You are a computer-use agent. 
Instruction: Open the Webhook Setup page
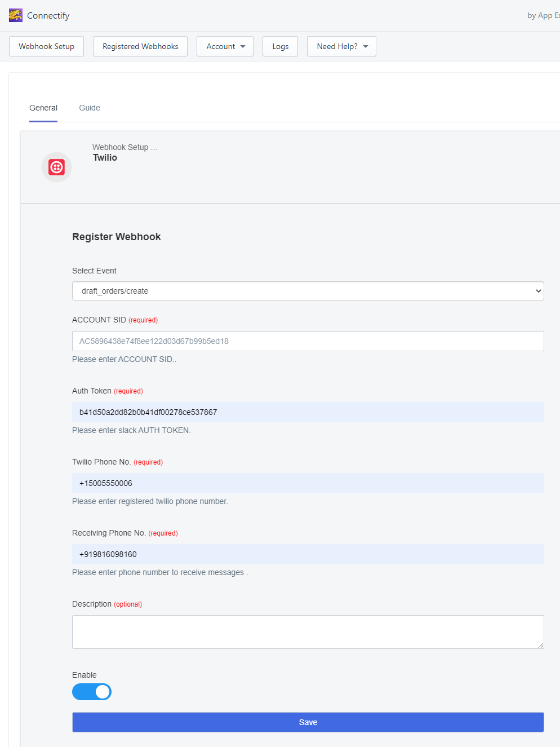(46, 46)
